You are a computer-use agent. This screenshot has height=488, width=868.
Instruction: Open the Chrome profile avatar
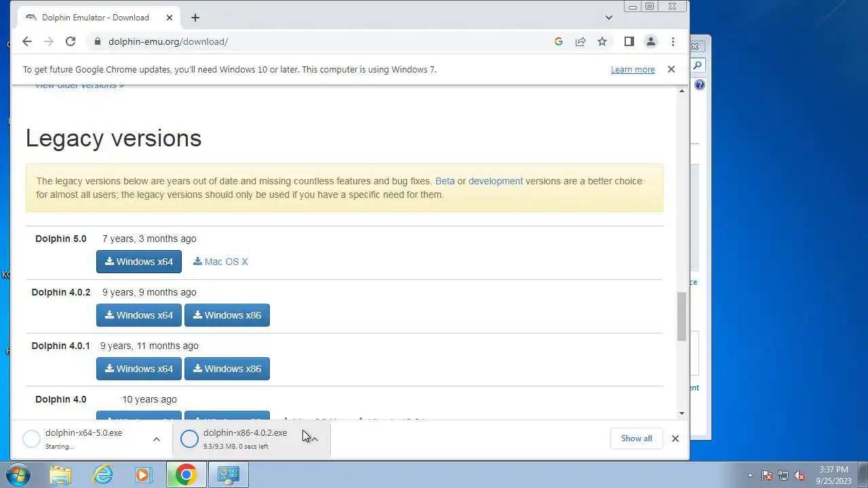[651, 41]
